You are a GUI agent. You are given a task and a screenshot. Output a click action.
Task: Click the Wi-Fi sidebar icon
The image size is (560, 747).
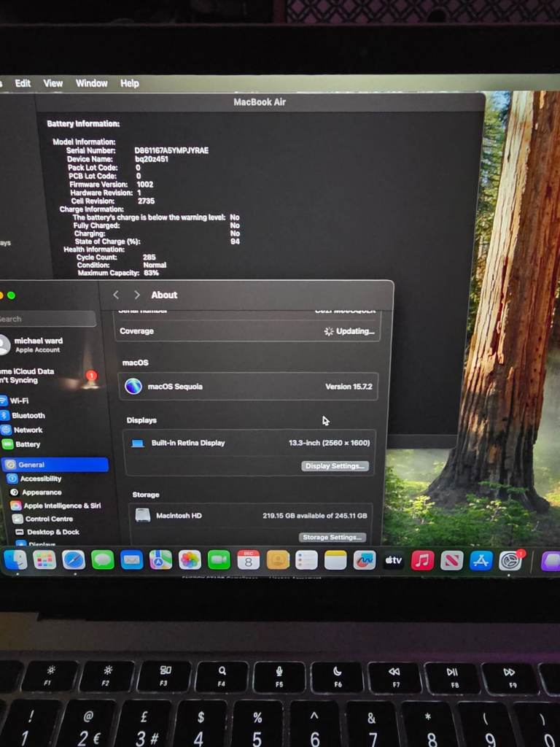point(4,400)
